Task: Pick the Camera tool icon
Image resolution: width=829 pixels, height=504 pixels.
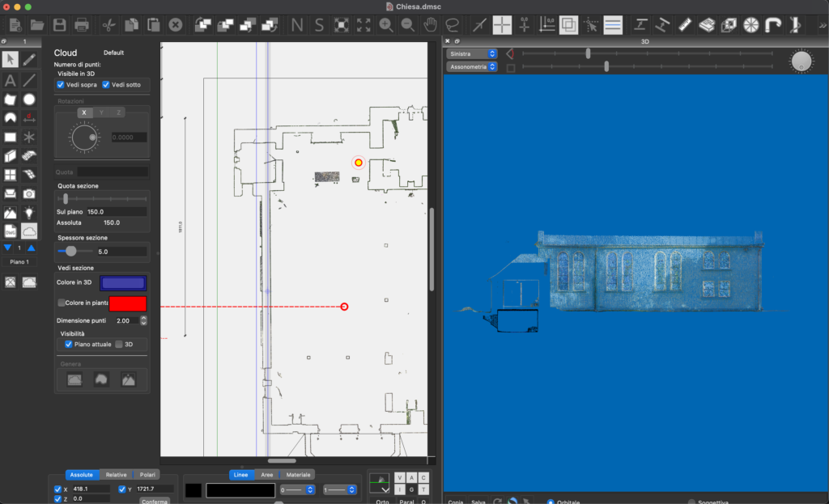Action: coord(29,193)
